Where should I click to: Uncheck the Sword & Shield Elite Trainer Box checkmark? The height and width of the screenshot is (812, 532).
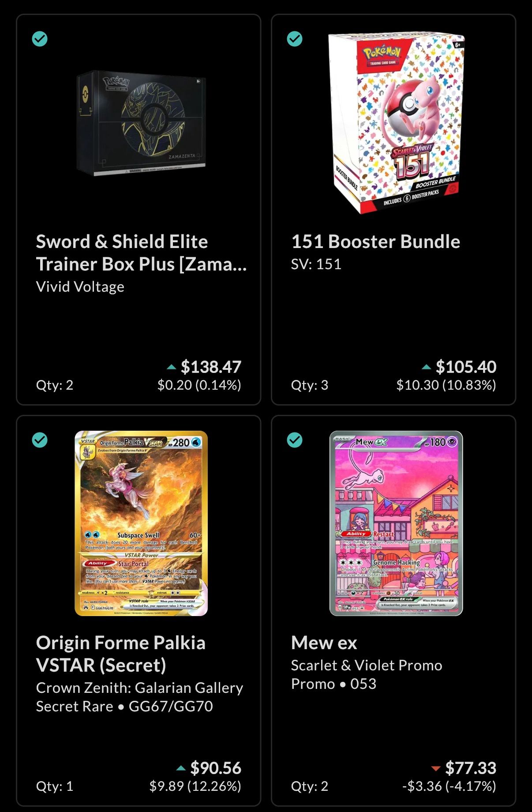[x=40, y=39]
